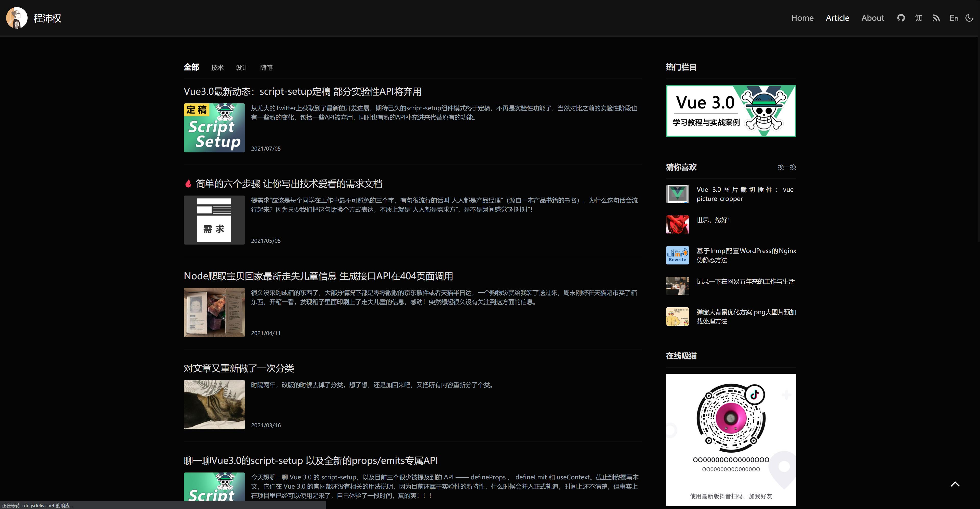Click the Vue 3.0 学习教程 banner
Viewport: 980px width, 509px height.
coord(731,111)
